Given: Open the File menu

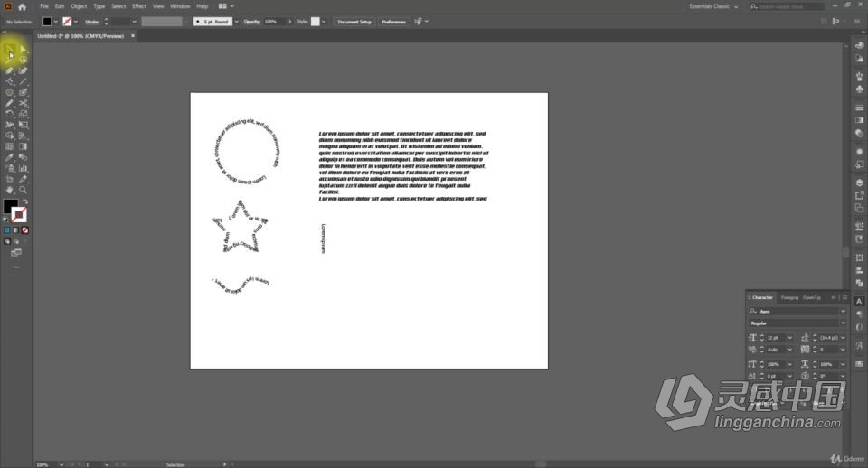Looking at the screenshot, I should (43, 6).
